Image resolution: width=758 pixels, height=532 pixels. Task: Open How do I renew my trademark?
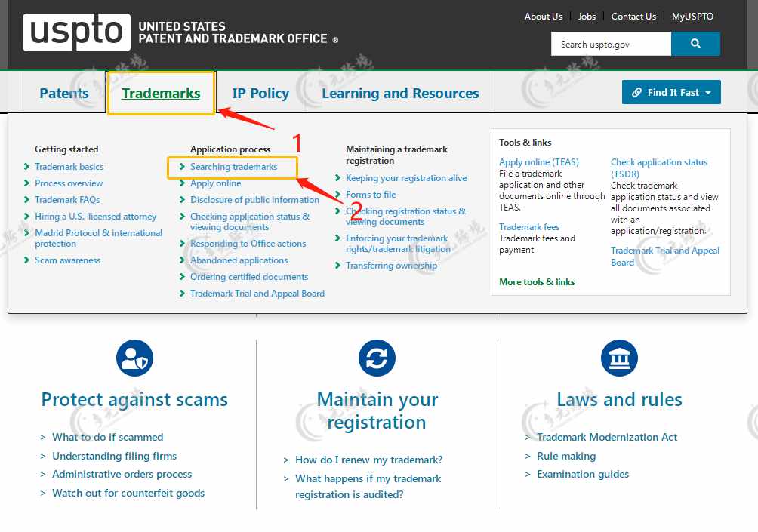[x=369, y=460]
